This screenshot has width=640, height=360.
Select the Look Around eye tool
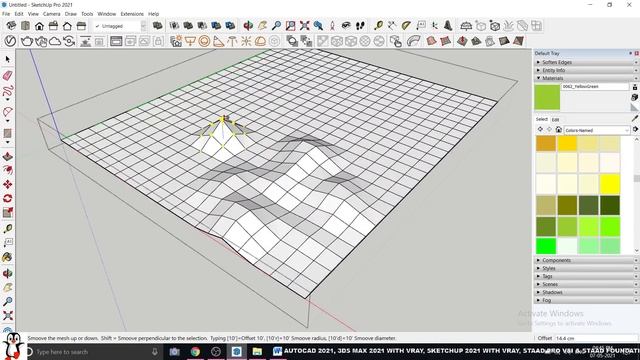346,26
